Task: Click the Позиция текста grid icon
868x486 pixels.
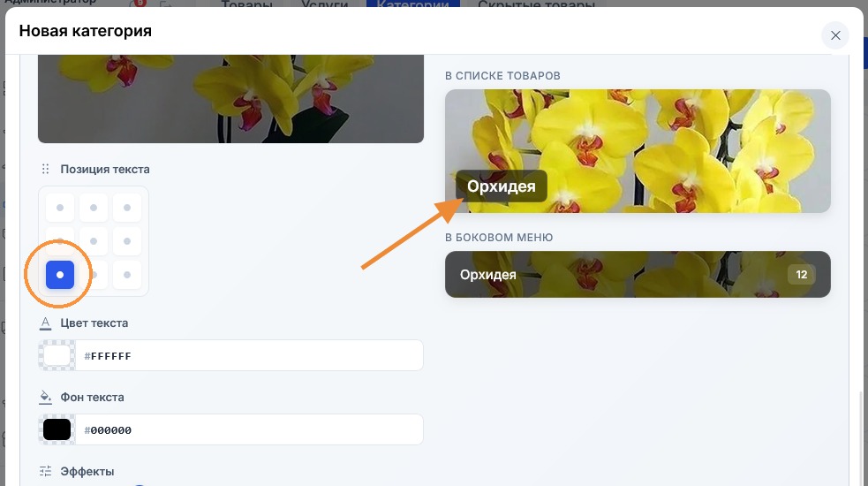Action: click(45, 169)
